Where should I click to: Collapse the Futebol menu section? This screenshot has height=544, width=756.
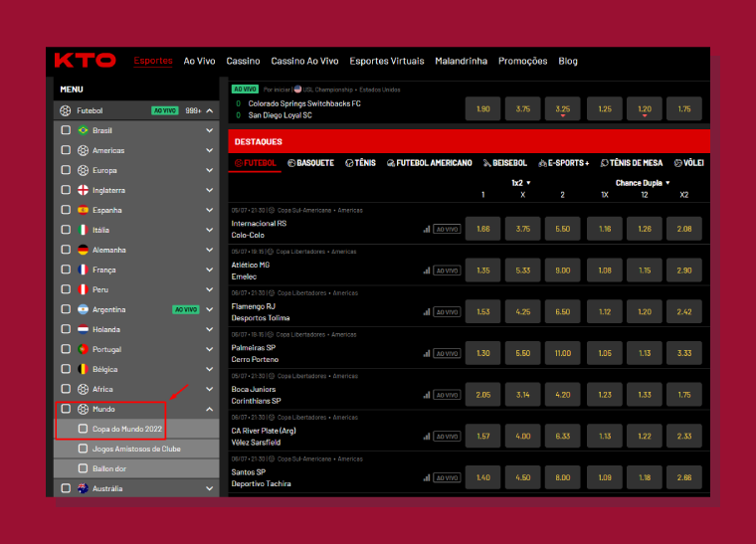tap(210, 110)
